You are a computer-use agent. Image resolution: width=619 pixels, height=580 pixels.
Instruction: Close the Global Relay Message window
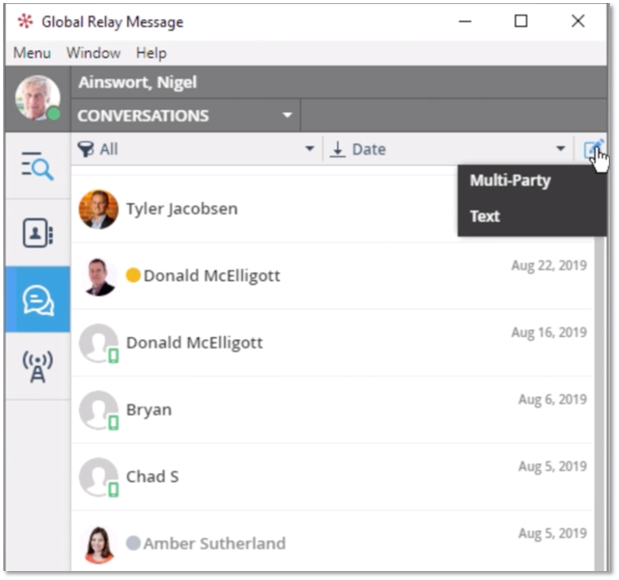pos(578,21)
